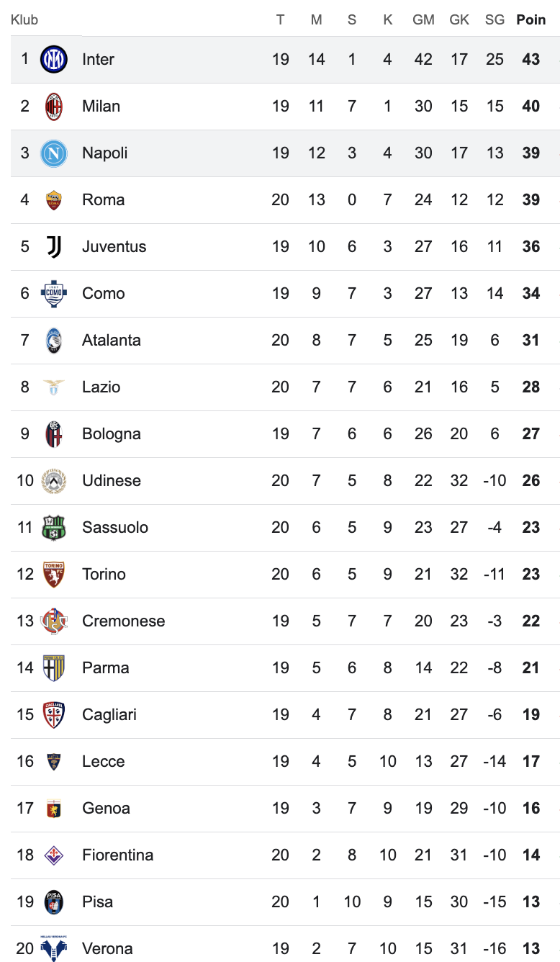Click the Poin column header
The image size is (560, 962).
pos(531,20)
